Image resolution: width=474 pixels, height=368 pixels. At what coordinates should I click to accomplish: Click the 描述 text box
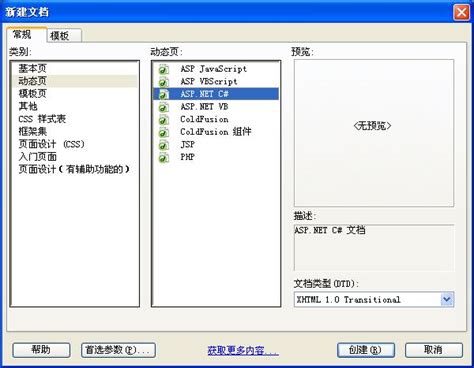[374, 247]
